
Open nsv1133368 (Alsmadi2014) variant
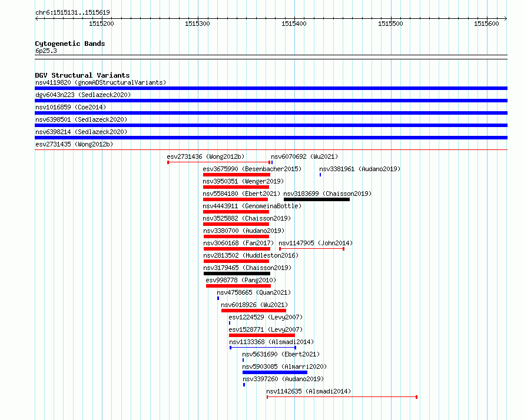[x=271, y=342]
